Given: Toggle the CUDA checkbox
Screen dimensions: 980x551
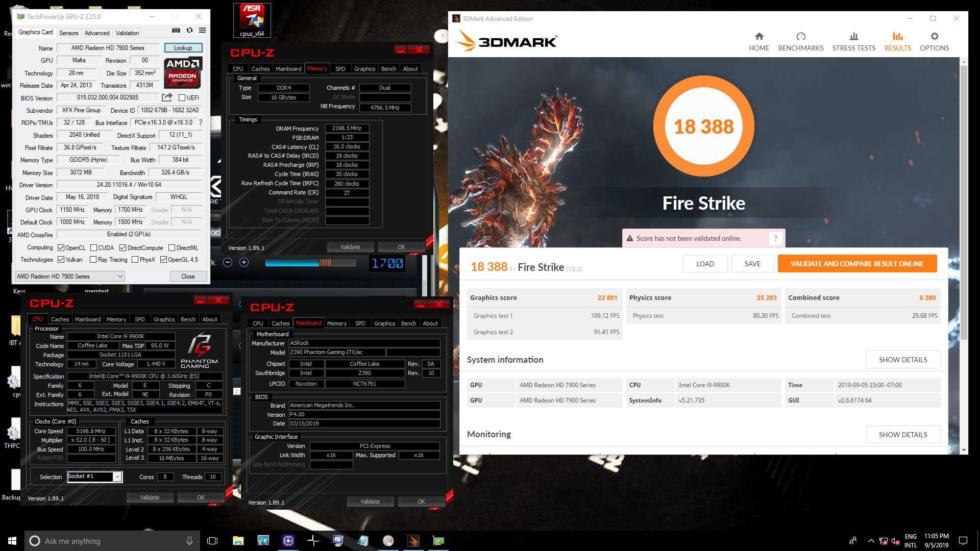Looking at the screenshot, I should tap(93, 248).
